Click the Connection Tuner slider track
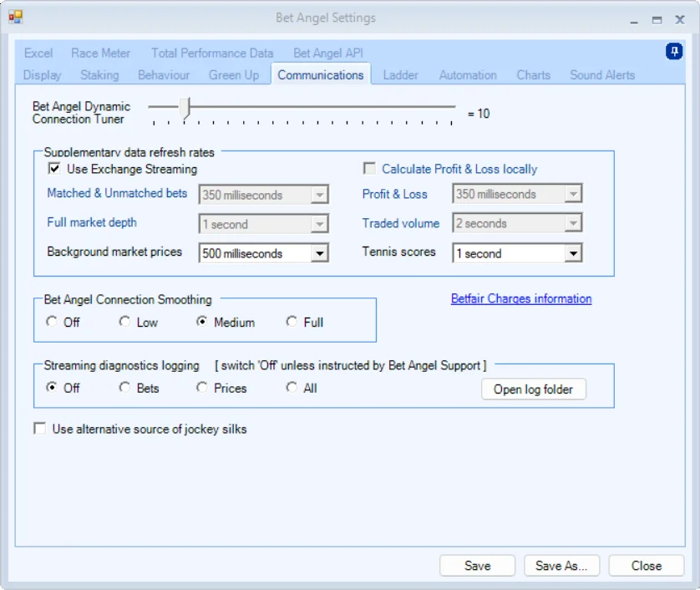The width and height of the screenshot is (700, 590). (x=302, y=107)
